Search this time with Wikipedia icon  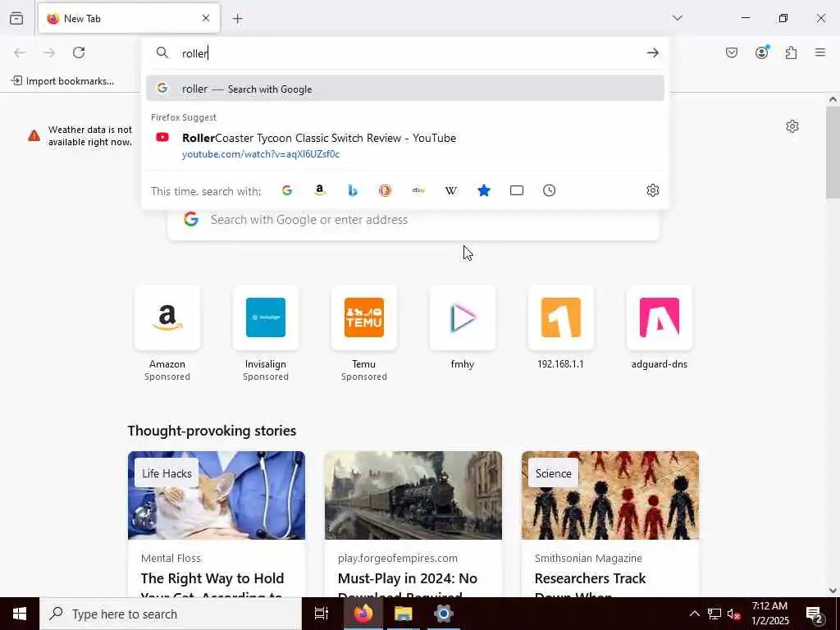(451, 190)
